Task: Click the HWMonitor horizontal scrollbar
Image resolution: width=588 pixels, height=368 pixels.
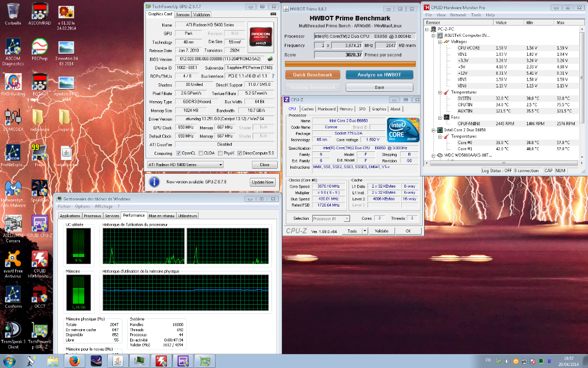Action: point(504,163)
